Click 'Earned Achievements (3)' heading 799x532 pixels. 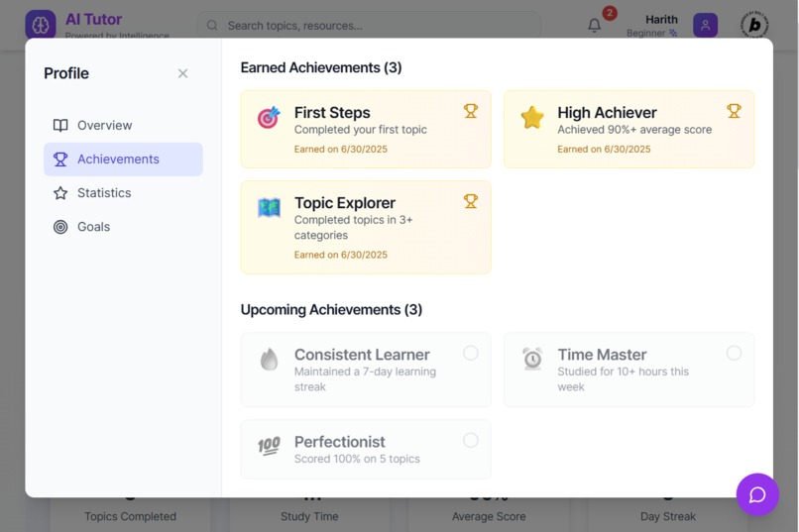pos(321,67)
